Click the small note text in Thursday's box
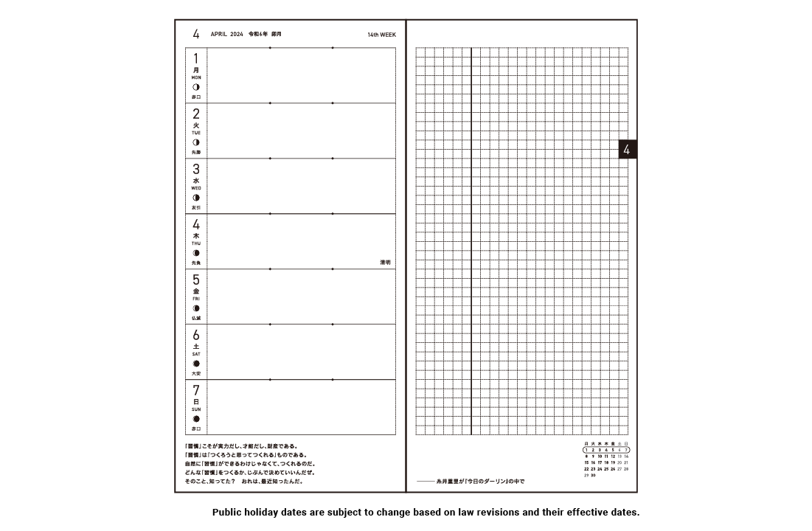This screenshot has width=812, height=531. pos(385,262)
